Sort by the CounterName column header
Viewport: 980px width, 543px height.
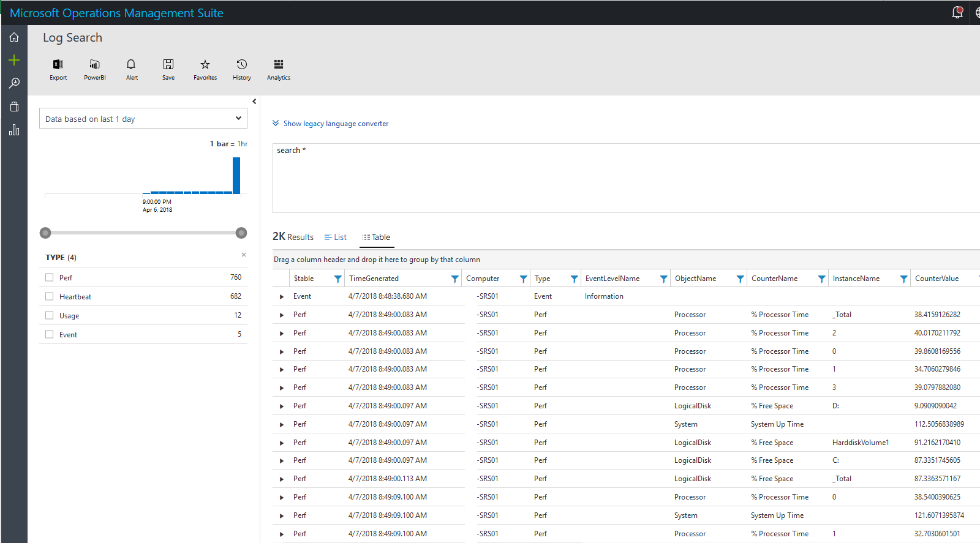click(774, 279)
